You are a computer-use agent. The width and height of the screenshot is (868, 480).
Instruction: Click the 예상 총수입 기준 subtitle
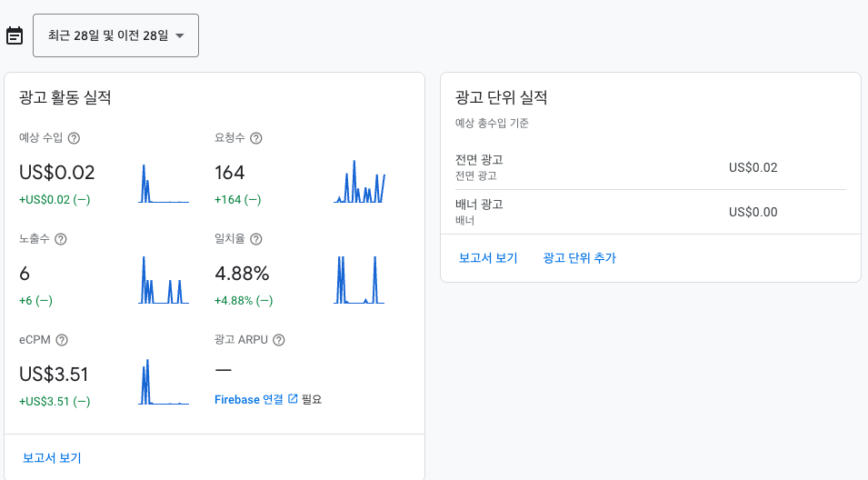492,123
